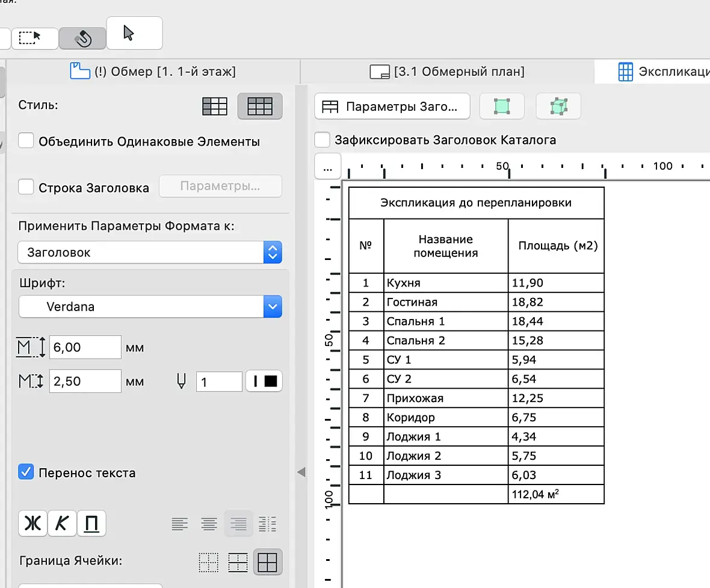Enable Объединить Одинаковые Элементы checkbox
This screenshot has height=588, width=710.
pos(26,140)
